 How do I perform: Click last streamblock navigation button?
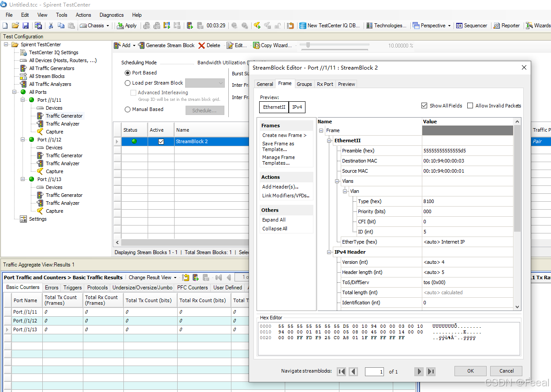[x=431, y=371]
